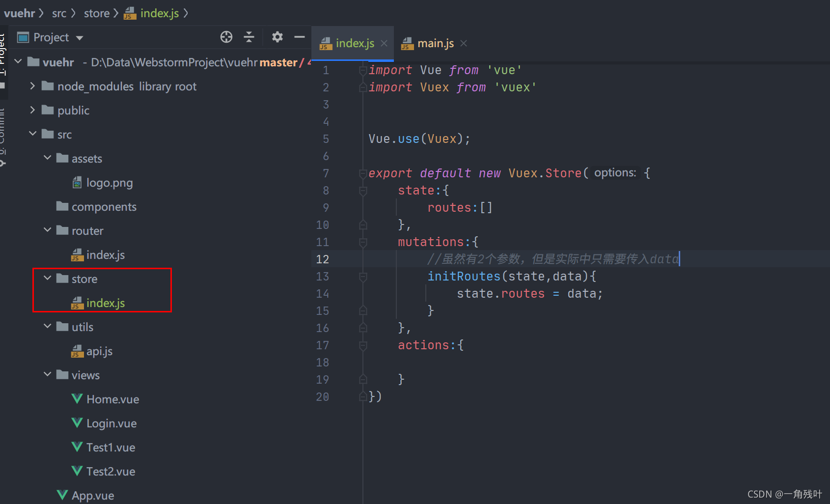Click 'state.routes = data;' code line

pos(529,294)
